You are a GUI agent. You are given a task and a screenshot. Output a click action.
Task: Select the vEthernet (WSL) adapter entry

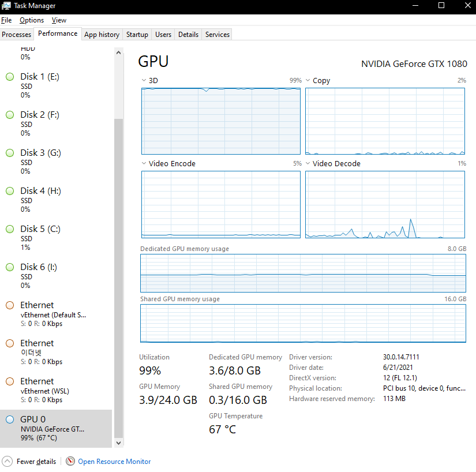pos(56,390)
